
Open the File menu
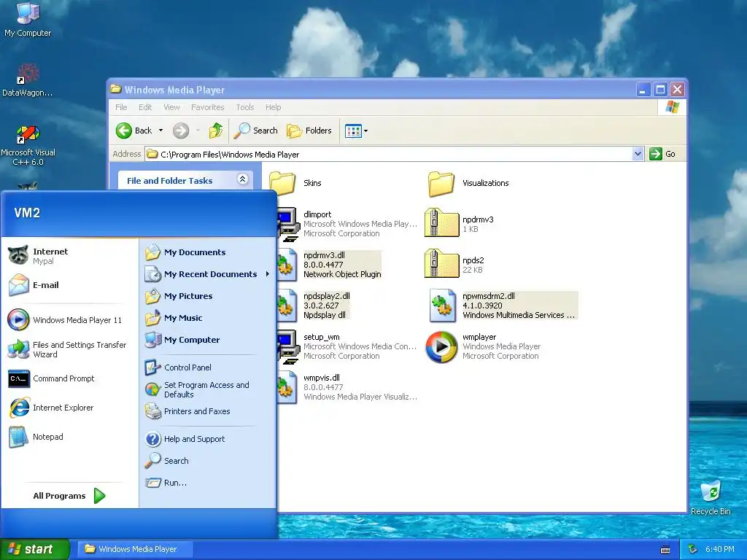pos(121,107)
